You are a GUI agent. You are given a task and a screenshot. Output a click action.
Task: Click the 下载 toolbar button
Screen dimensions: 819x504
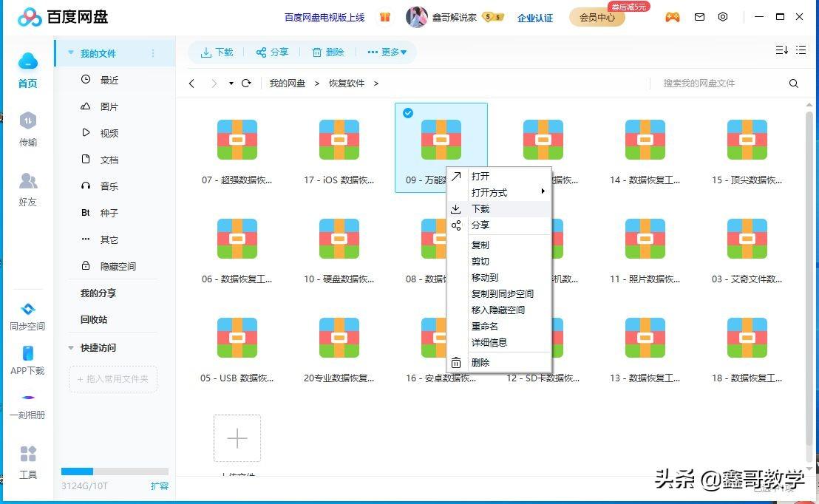[x=217, y=52]
